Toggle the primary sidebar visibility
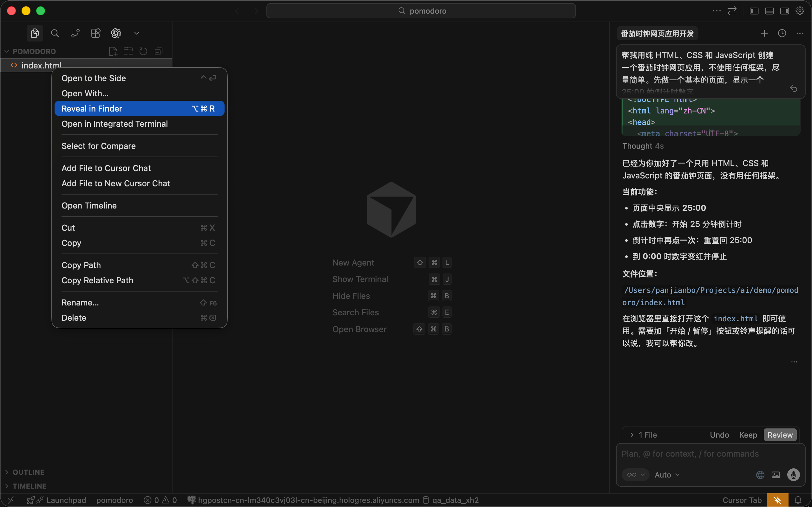 point(753,11)
